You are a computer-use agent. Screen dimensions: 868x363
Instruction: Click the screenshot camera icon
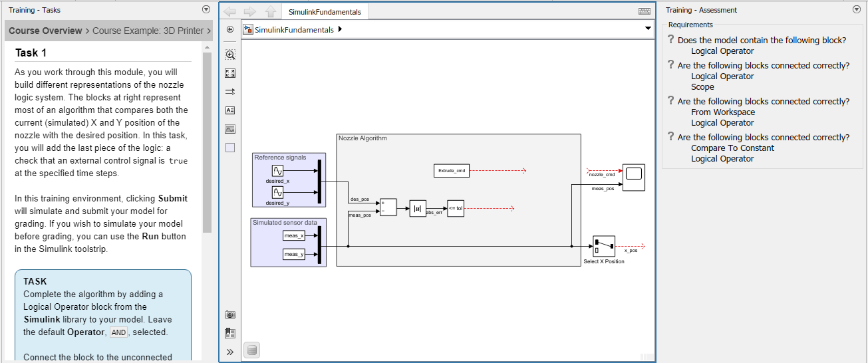230,314
